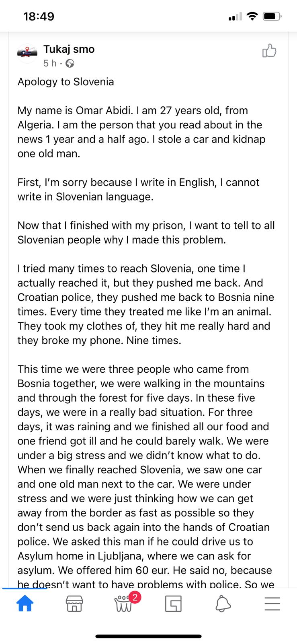Tap the cellular signal bars

click(x=235, y=17)
